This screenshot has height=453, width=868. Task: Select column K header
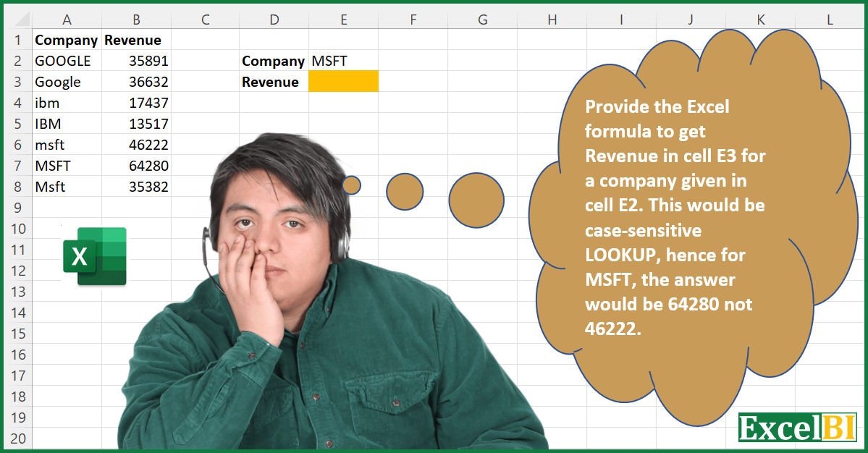[x=761, y=20]
